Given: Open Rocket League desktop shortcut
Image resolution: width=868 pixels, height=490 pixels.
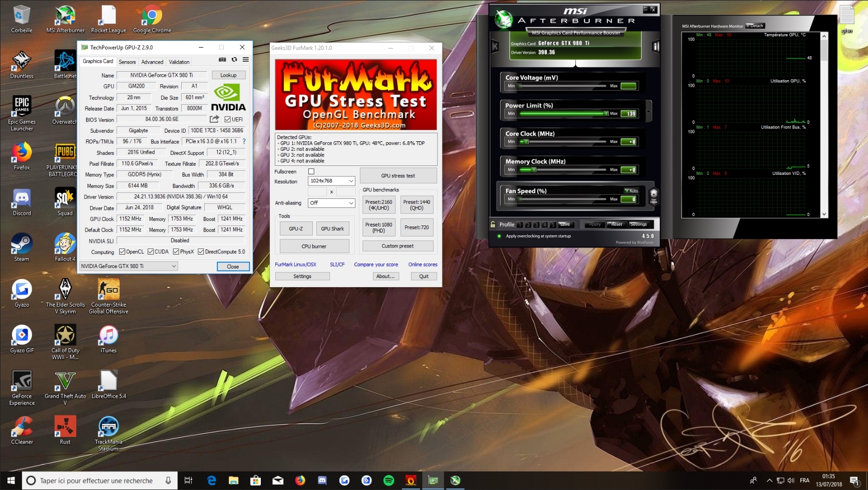Looking at the screenshot, I should 109,20.
